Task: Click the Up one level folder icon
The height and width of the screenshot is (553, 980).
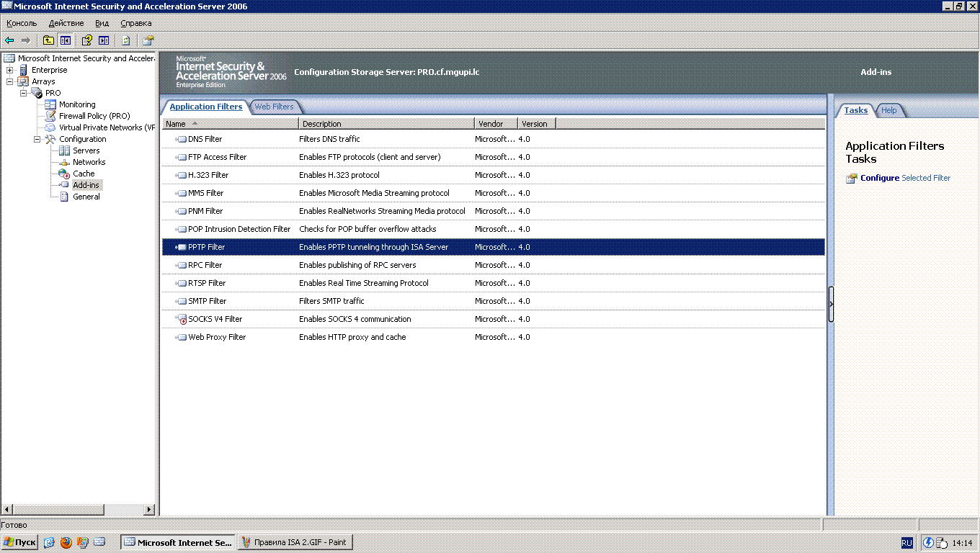Action: point(48,40)
